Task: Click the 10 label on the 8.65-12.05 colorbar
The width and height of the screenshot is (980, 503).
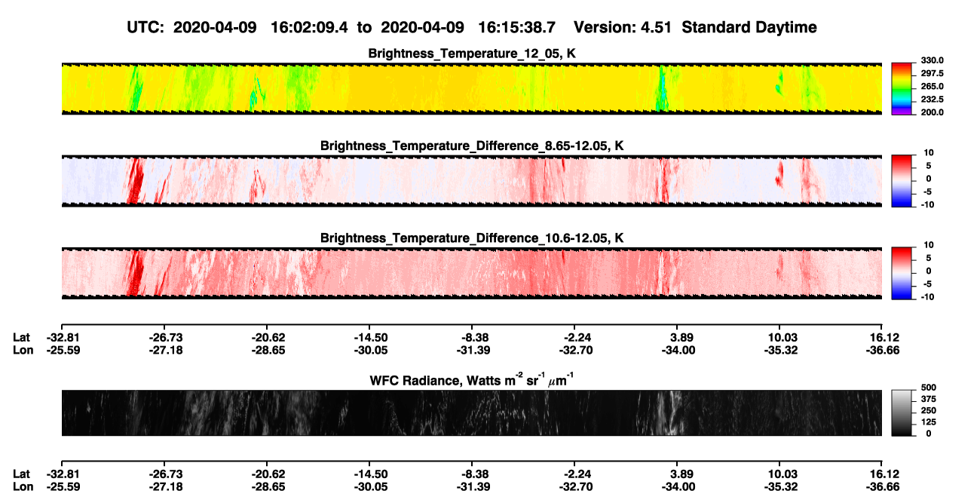Action: click(929, 153)
